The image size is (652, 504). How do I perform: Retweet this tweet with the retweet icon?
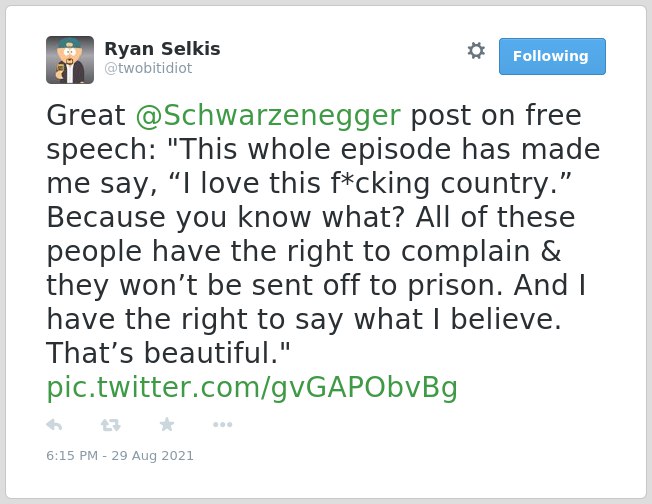[x=110, y=425]
